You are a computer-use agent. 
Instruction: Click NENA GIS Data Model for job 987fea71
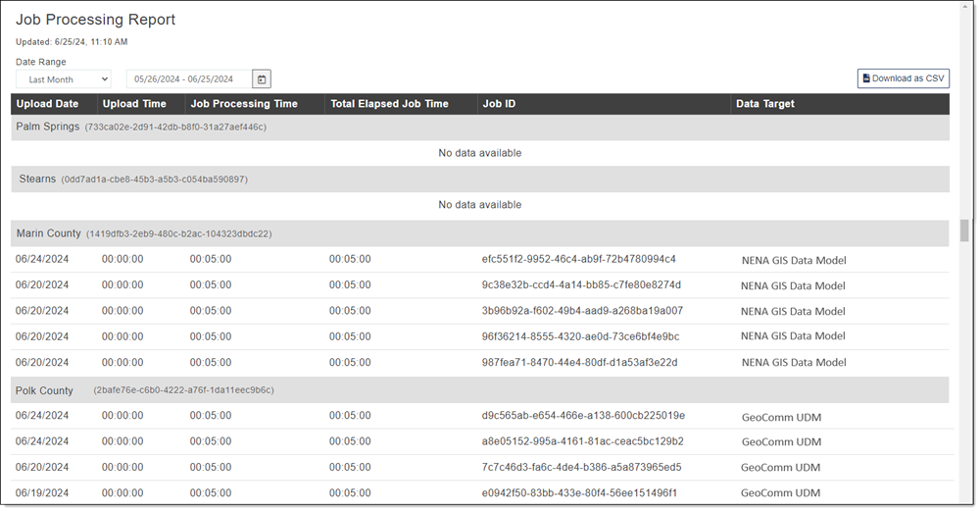(x=794, y=362)
